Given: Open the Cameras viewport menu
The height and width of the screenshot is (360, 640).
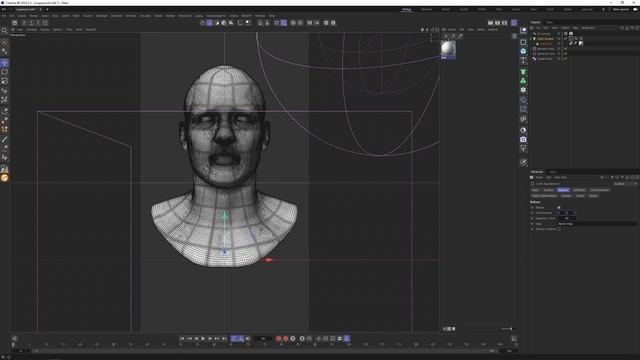Looking at the screenshot, I should (32, 29).
